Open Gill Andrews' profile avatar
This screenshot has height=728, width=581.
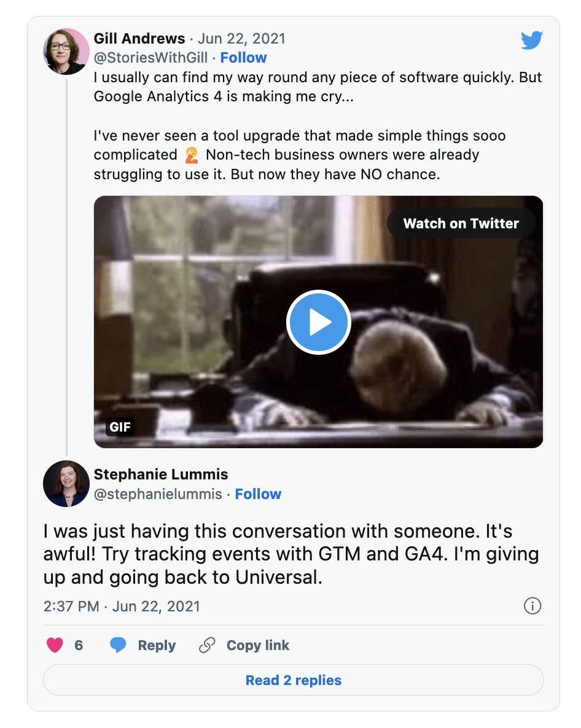pos(66,51)
